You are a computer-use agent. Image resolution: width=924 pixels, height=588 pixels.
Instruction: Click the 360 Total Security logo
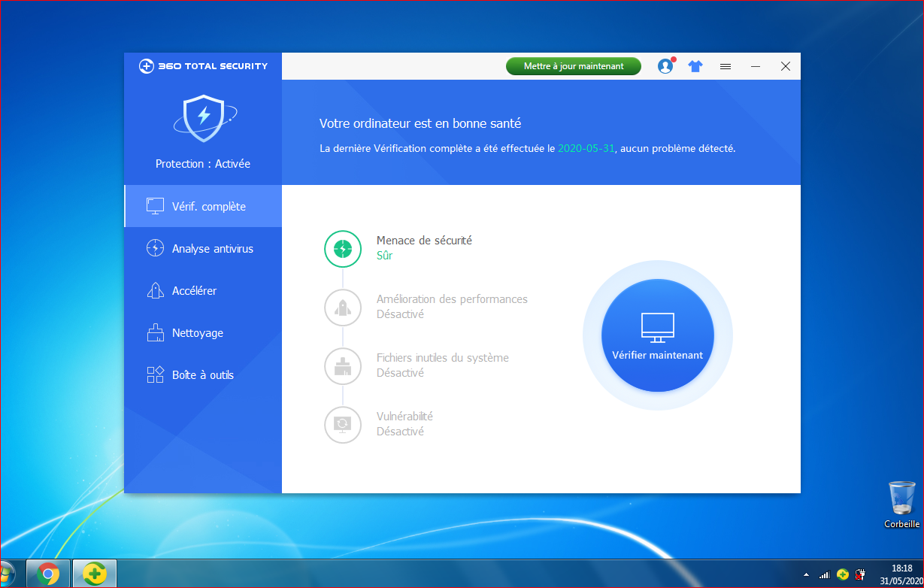(x=204, y=66)
